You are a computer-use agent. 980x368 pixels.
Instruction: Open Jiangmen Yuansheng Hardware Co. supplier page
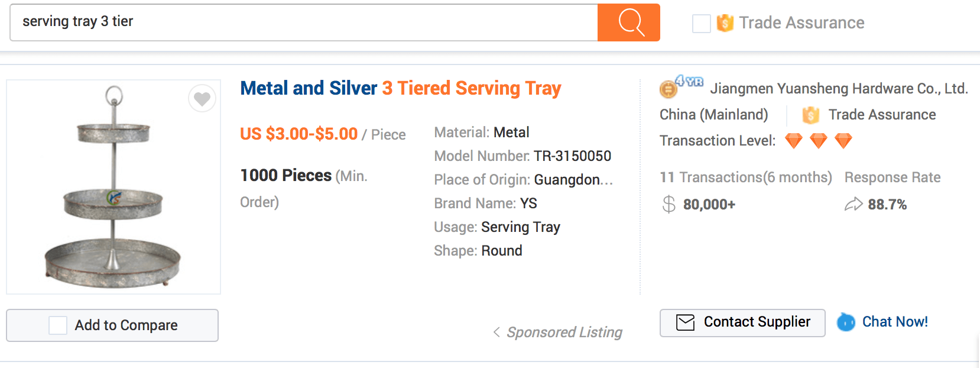pos(839,89)
